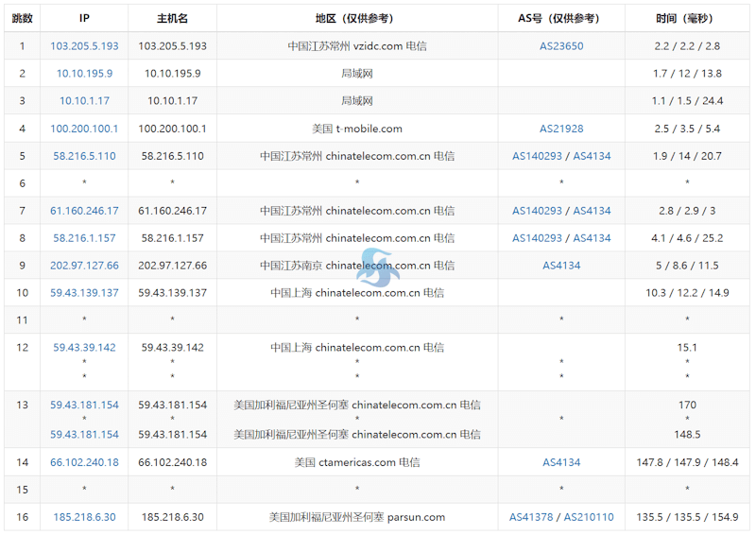Open IP link 10.10.1.17
Viewport: 756px width, 535px height.
pyautogui.click(x=84, y=101)
